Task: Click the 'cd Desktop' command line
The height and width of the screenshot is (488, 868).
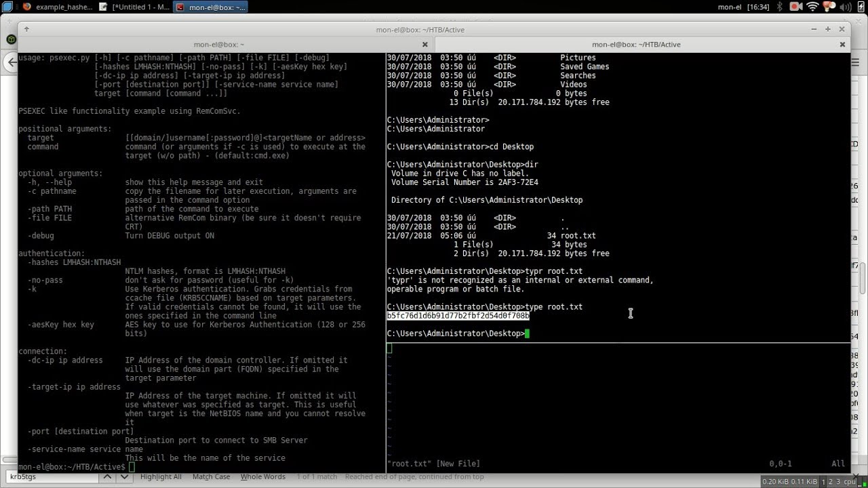Action: [460, 146]
